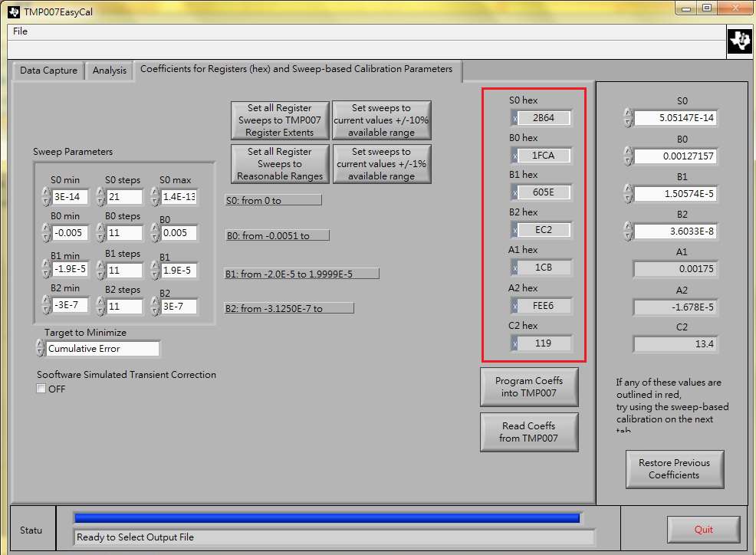The height and width of the screenshot is (555, 756).
Task: Click the B2 steps stepper arrows
Action: pyautogui.click(x=100, y=306)
